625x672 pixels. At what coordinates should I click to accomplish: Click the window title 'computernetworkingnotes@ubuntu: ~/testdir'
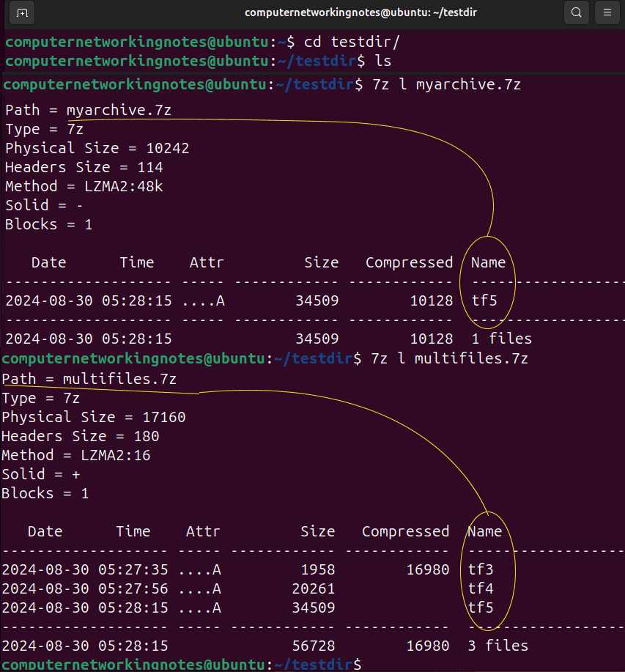[x=360, y=12]
